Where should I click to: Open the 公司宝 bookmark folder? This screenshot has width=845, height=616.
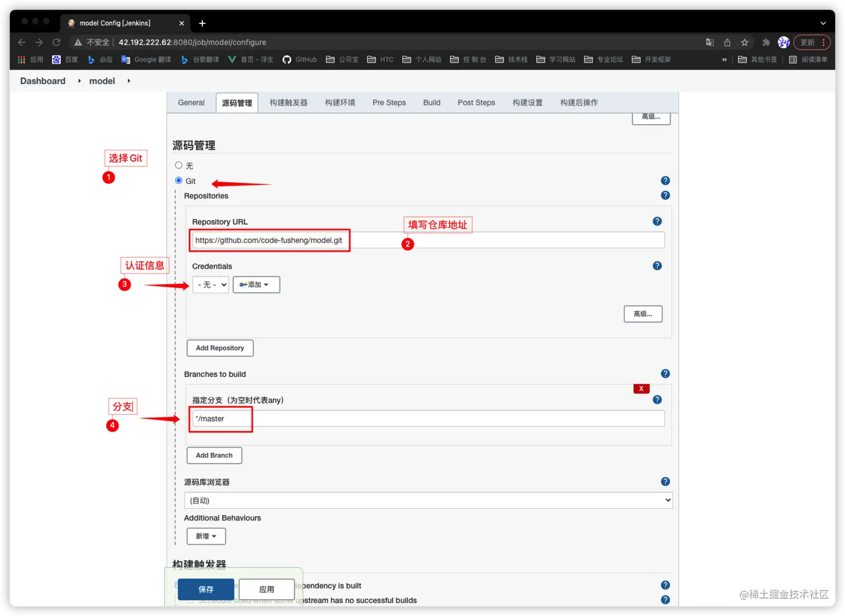342,59
